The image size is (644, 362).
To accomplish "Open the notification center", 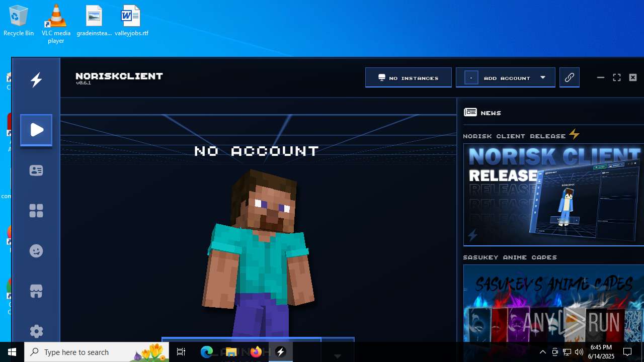I will [x=627, y=352].
